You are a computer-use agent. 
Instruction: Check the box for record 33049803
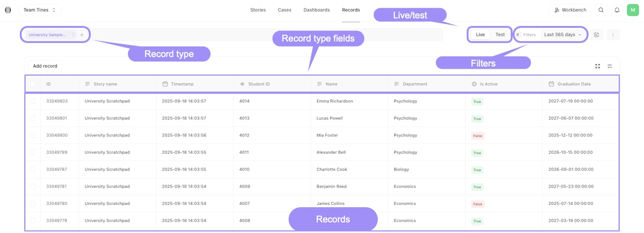[x=33, y=101]
